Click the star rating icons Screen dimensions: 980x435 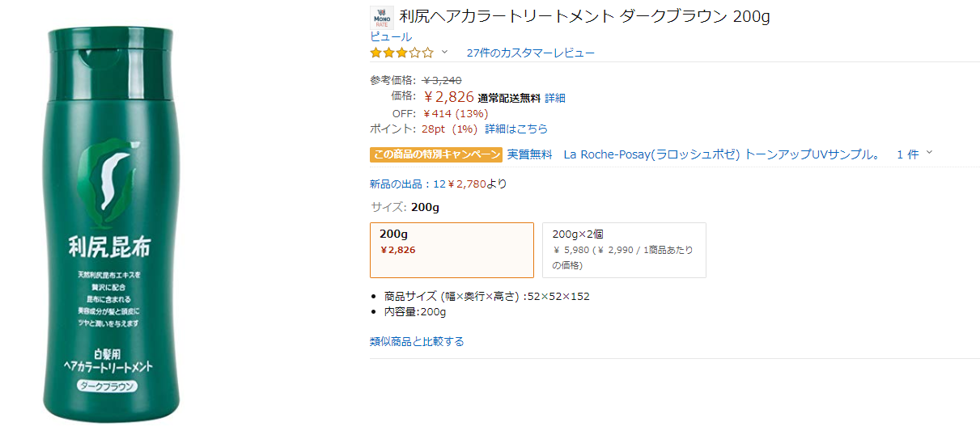401,53
